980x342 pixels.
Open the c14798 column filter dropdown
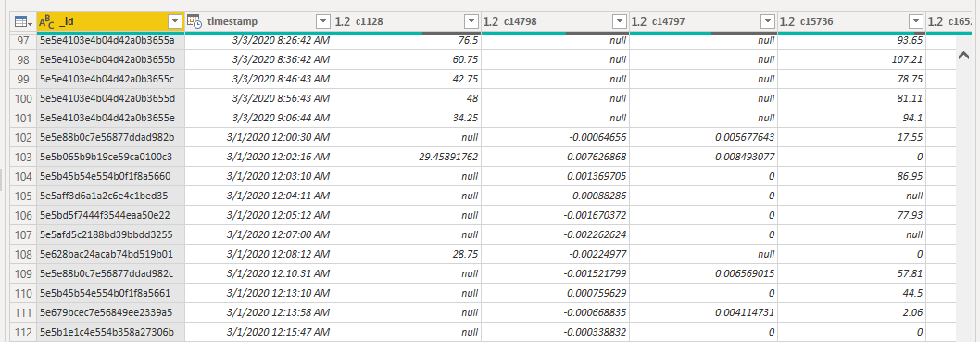pyautogui.click(x=620, y=22)
